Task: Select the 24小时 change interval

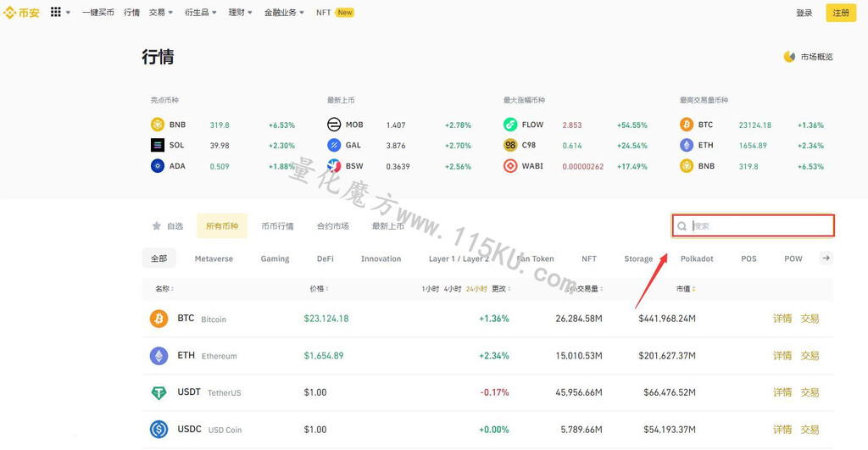Action: [476, 288]
